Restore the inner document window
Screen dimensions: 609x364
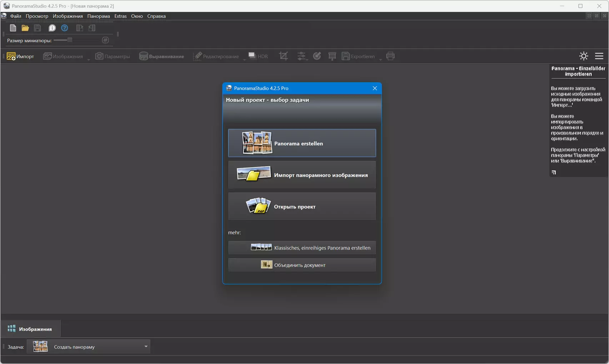pos(596,16)
